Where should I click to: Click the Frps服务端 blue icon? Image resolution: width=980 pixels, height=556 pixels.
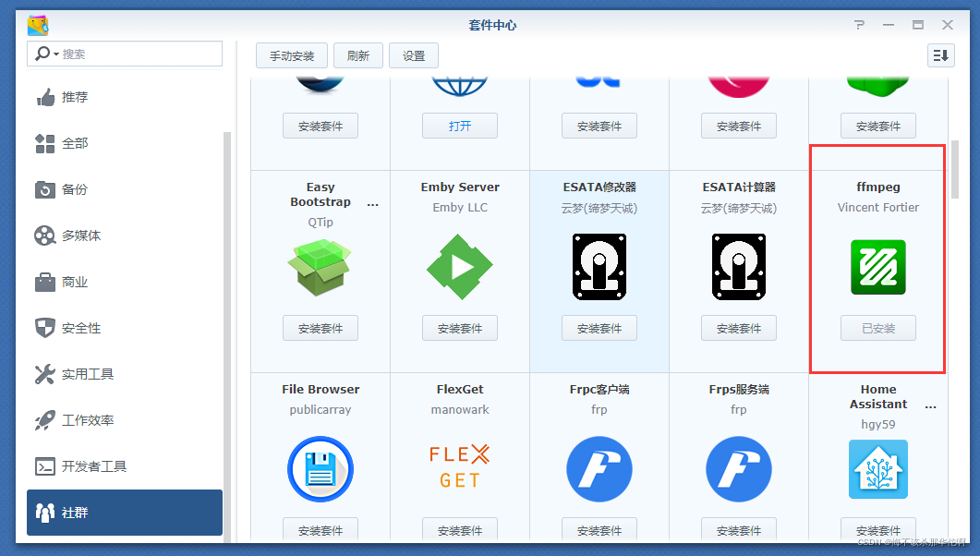(x=739, y=469)
